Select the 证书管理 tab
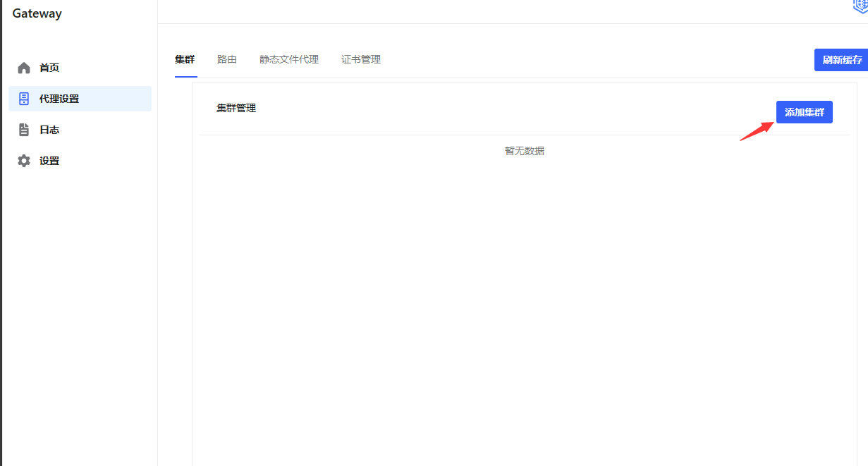Viewport: 868px width, 466px height. click(x=360, y=59)
